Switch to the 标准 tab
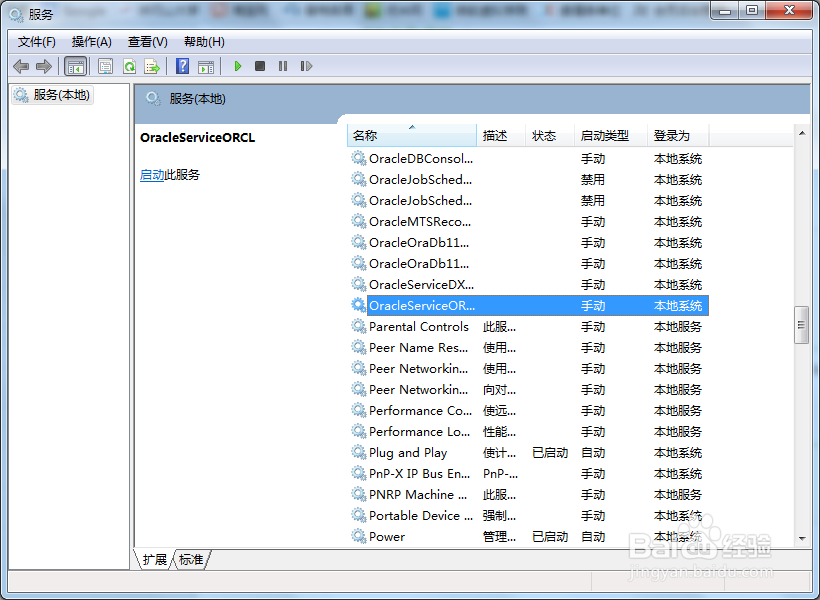 [191, 560]
